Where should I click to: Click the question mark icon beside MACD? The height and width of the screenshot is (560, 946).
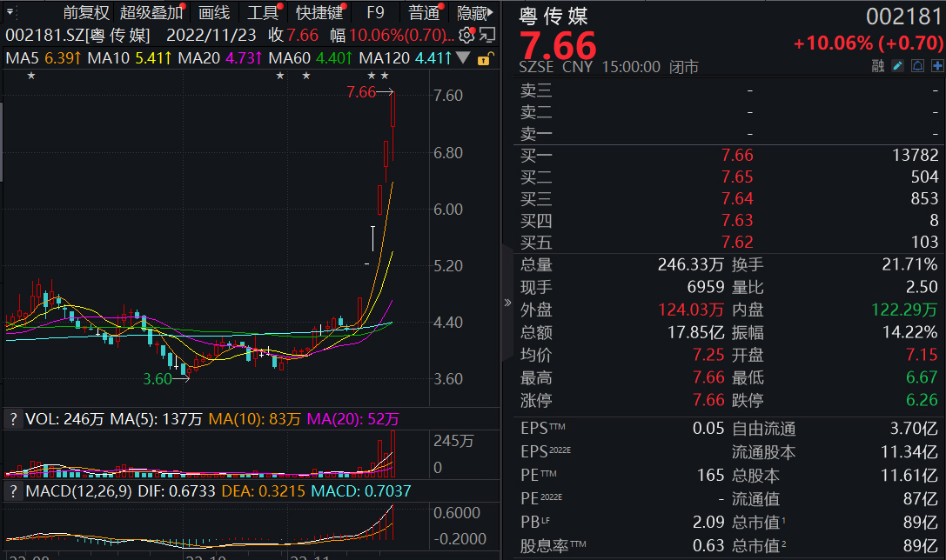pos(12,493)
